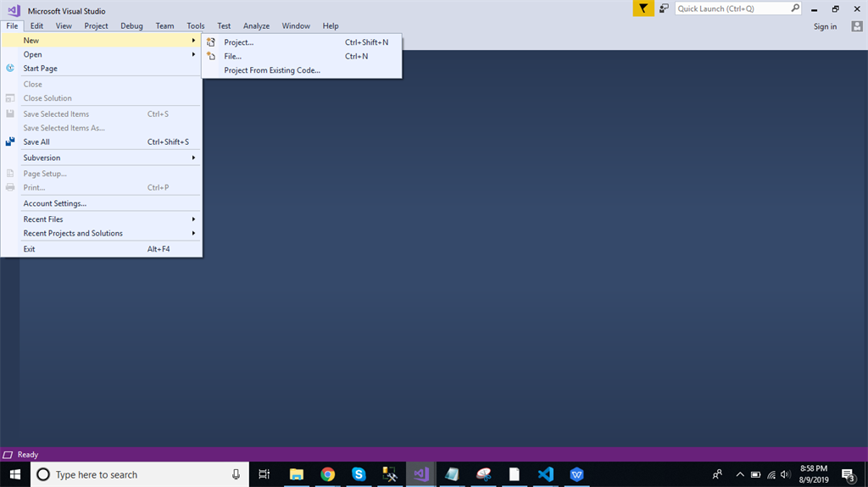Open the Help menu
The width and height of the screenshot is (868, 487).
pos(331,26)
